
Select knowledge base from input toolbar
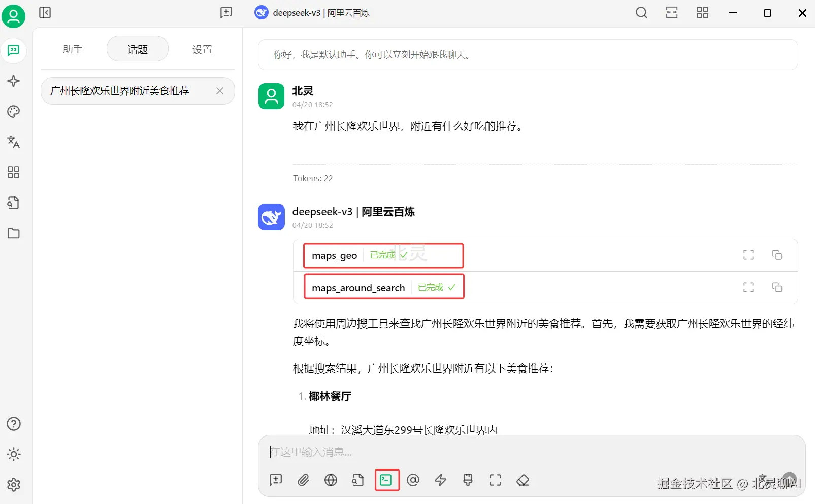pyautogui.click(x=358, y=480)
